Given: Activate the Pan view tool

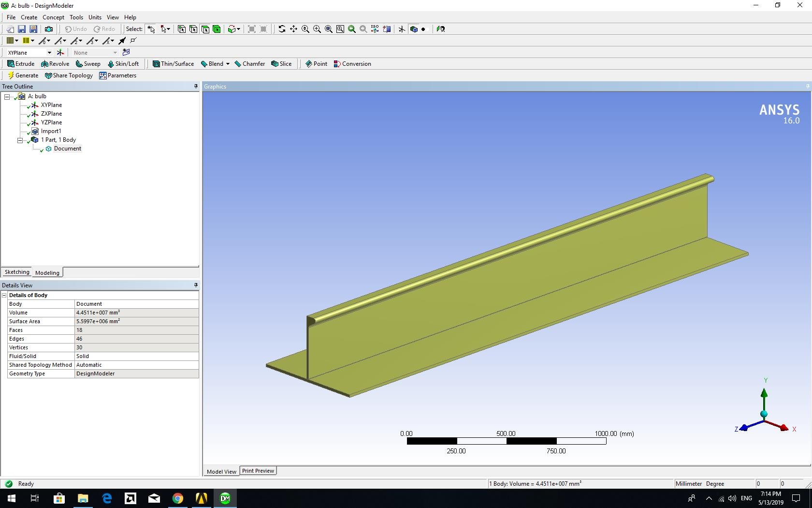Looking at the screenshot, I should 293,29.
